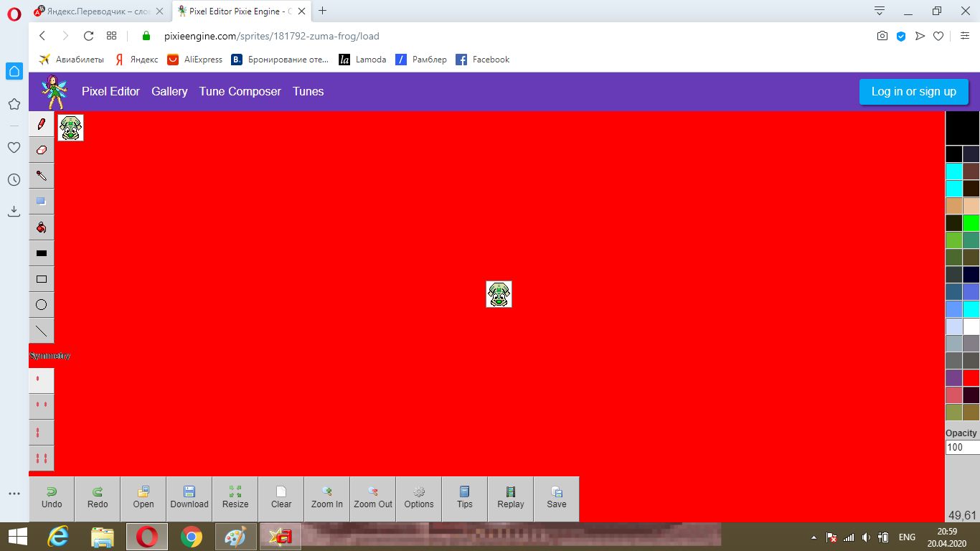Show the Tips book button
The width and height of the screenshot is (980, 551).
[x=465, y=499]
